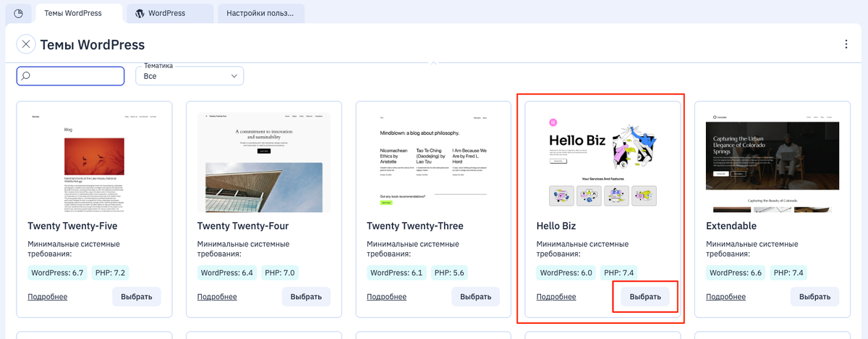Open the three-dot options menu
Image resolution: width=868 pixels, height=339 pixels.
846,44
